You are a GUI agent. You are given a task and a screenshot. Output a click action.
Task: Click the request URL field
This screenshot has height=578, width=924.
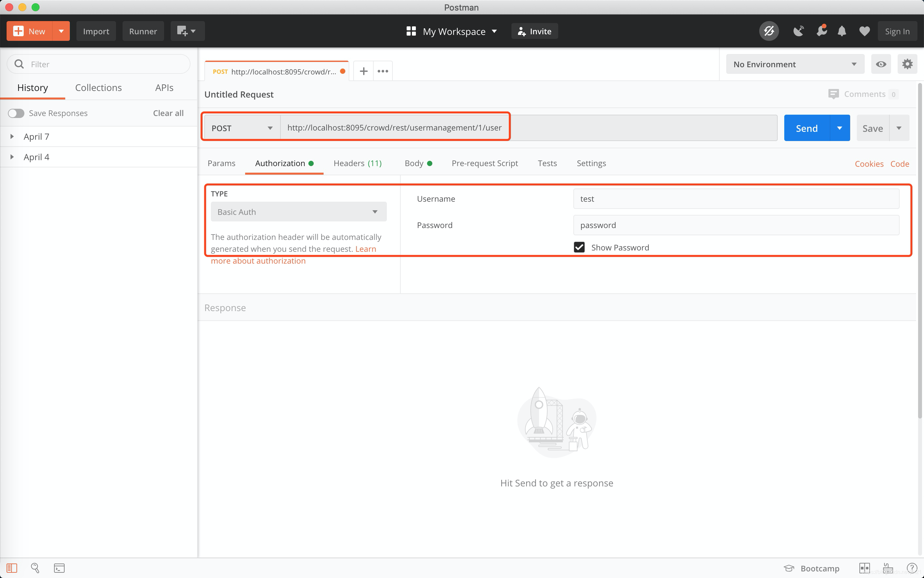(x=529, y=128)
